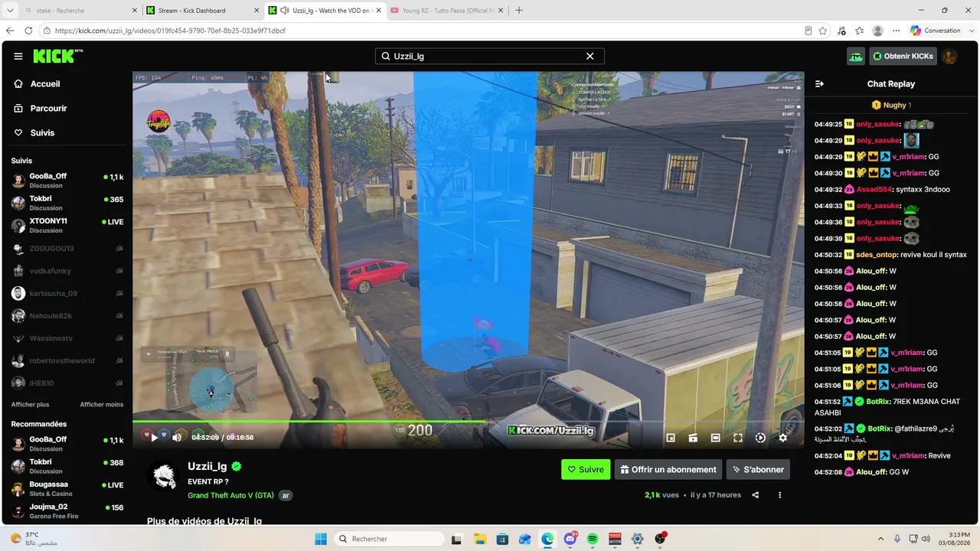Open XTOONY11 live channel
980x551 pixels.
pyautogui.click(x=67, y=225)
